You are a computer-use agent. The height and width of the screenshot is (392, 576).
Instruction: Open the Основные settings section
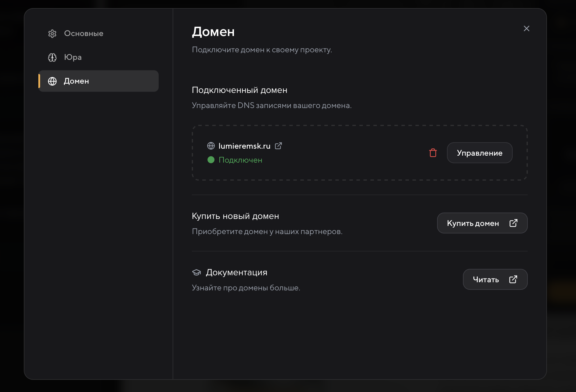(83, 34)
